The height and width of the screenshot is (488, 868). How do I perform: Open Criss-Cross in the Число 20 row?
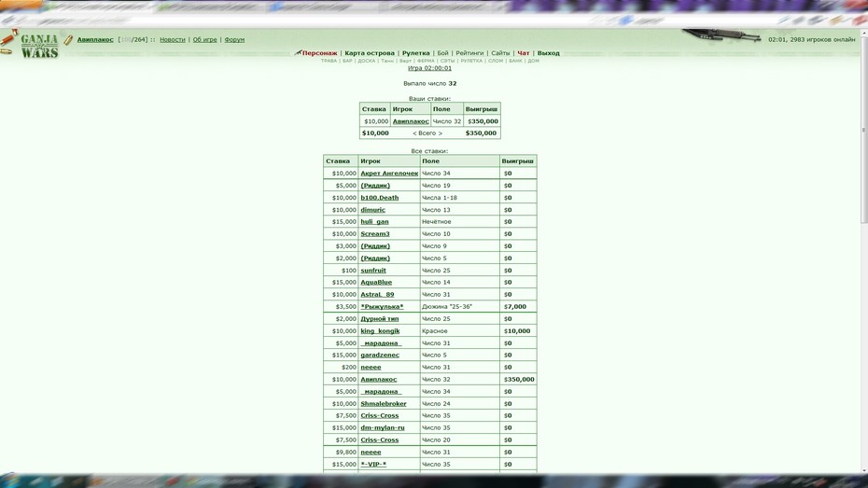380,439
